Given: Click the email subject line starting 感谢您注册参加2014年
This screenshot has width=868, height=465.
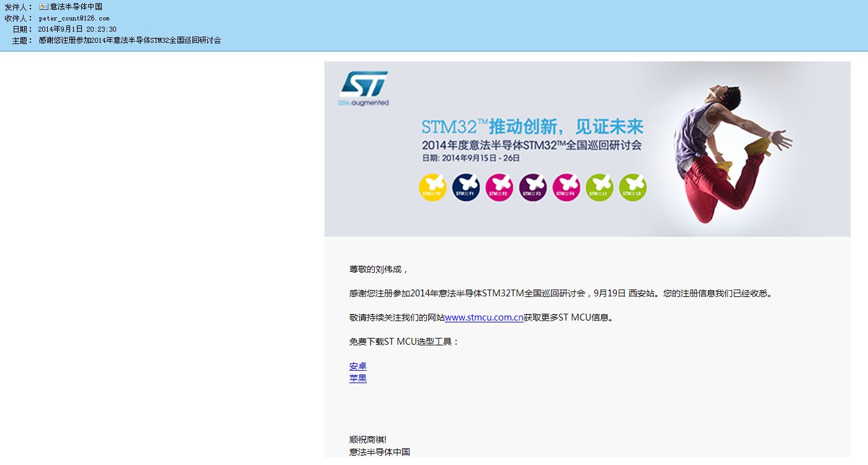Looking at the screenshot, I should click(x=130, y=40).
